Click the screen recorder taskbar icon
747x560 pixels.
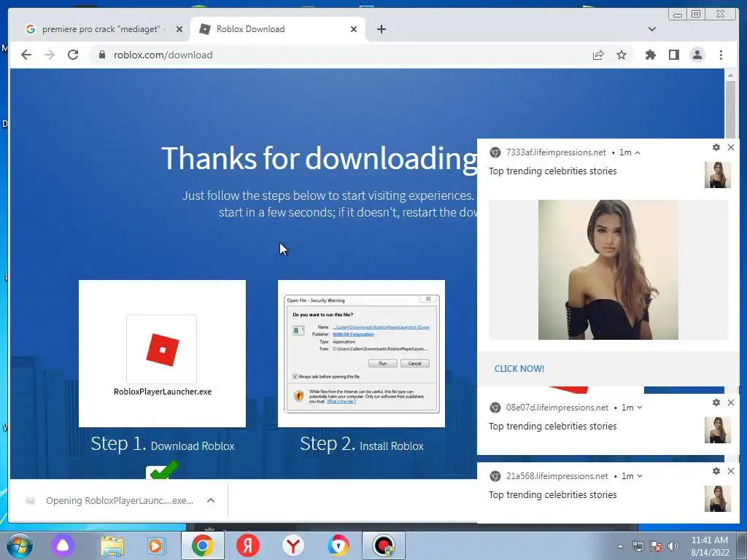(384, 545)
